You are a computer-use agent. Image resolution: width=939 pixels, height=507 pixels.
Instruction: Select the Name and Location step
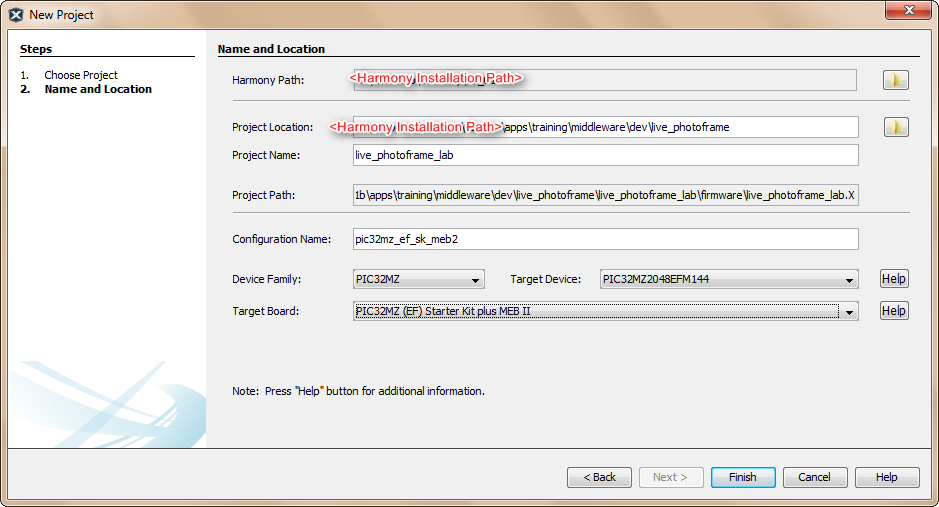[x=98, y=89]
